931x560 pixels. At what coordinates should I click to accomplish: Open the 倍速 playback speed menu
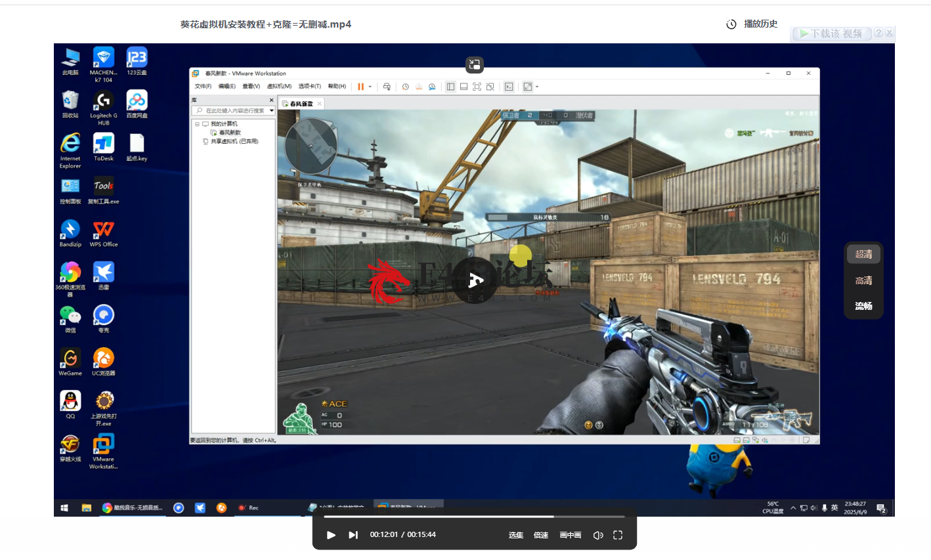[x=541, y=535]
